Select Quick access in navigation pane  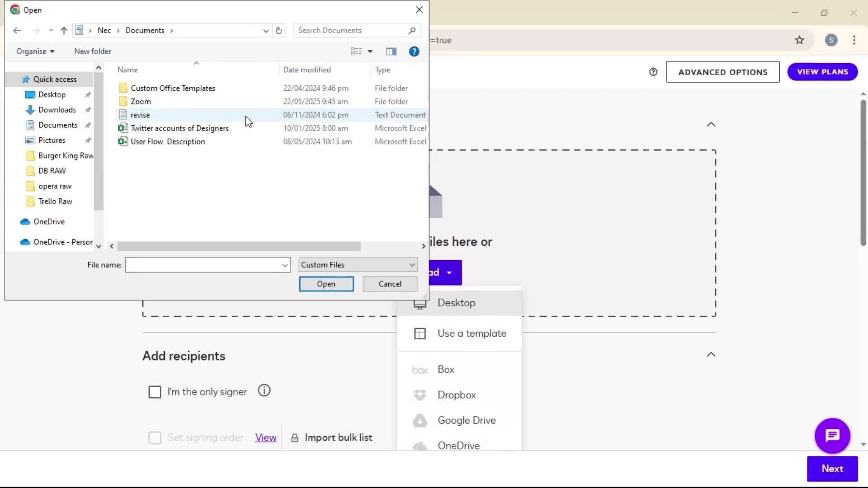(50, 79)
